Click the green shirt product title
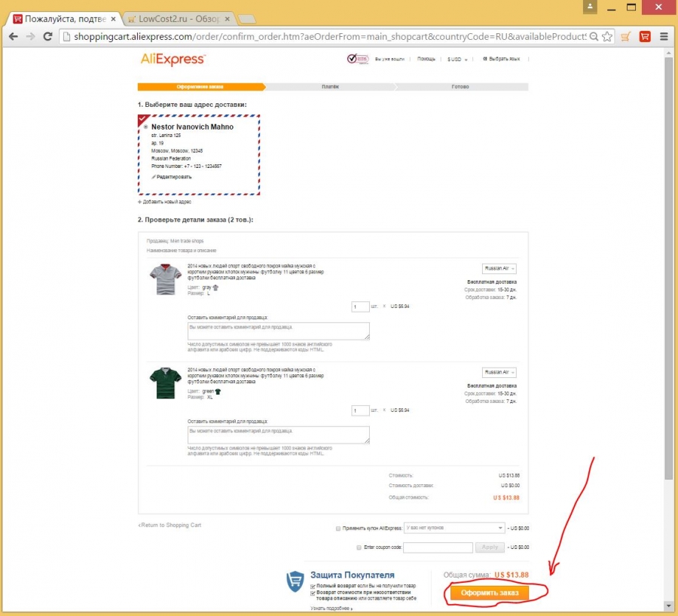 click(255, 376)
